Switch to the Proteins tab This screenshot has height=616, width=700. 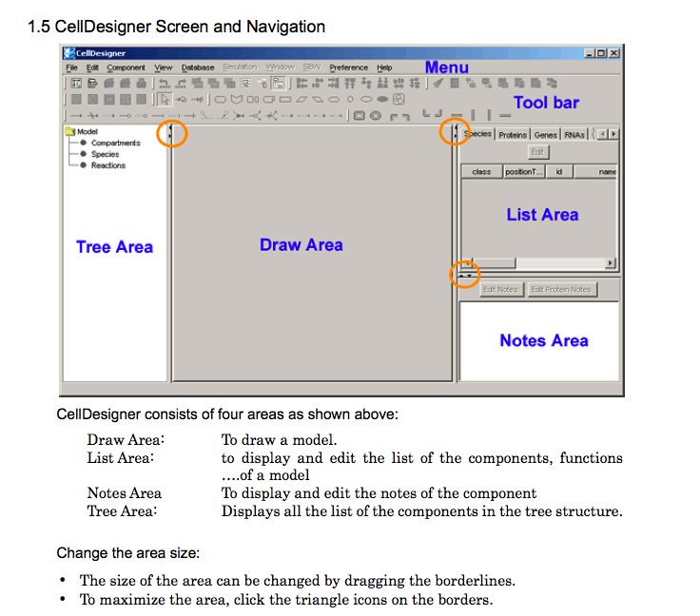512,135
